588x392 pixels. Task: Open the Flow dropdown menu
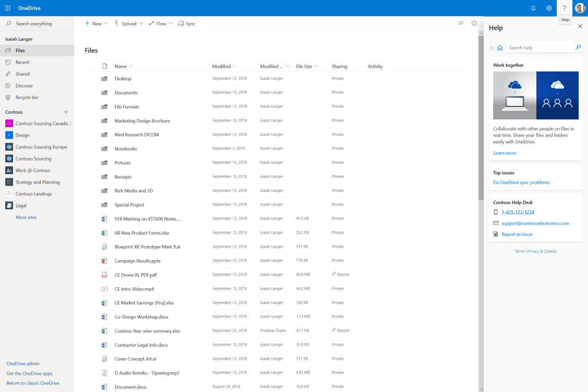tap(161, 24)
